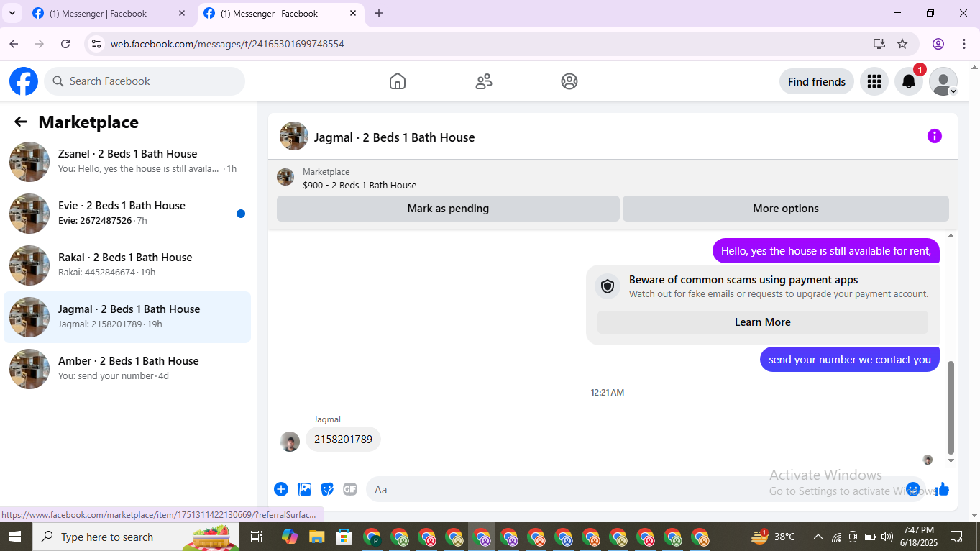Mark the listing as pending

coord(448,209)
